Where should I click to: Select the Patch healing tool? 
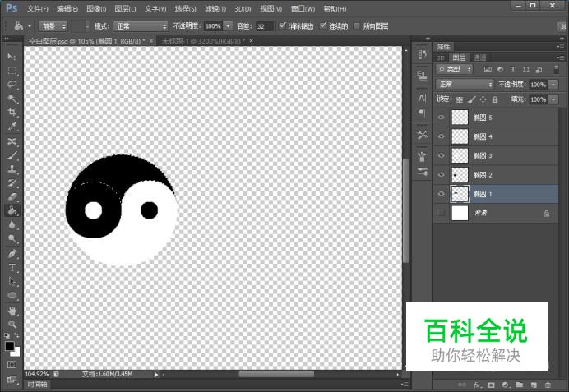coord(12,141)
